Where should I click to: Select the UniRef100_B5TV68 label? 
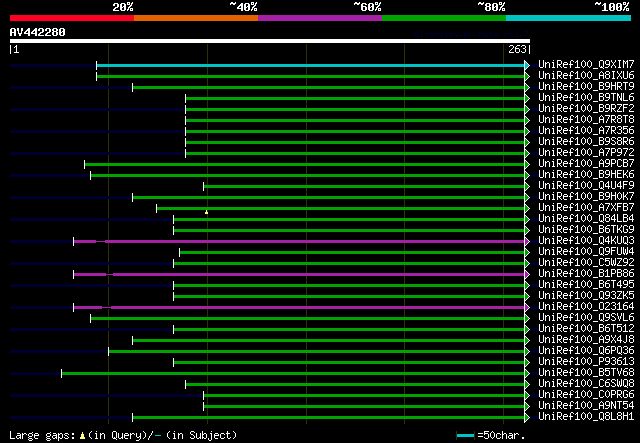click(586, 373)
